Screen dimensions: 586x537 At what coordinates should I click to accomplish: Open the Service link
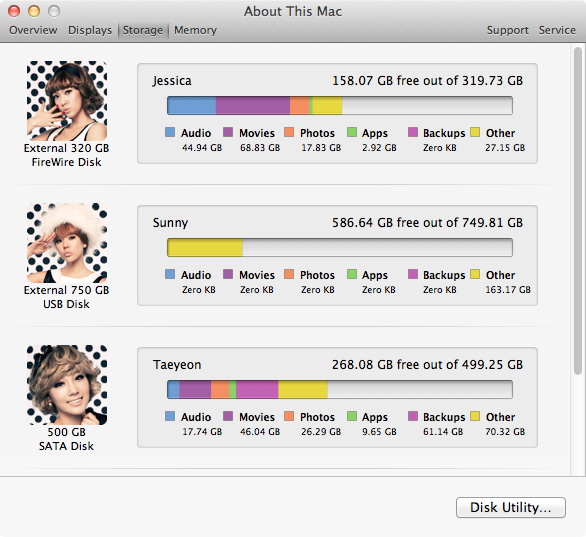coord(557,30)
